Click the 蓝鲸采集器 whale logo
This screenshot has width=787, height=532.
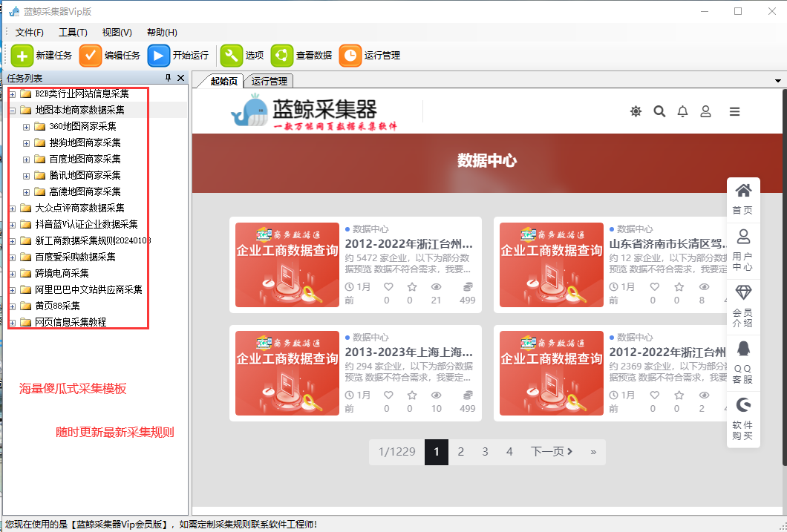point(249,111)
